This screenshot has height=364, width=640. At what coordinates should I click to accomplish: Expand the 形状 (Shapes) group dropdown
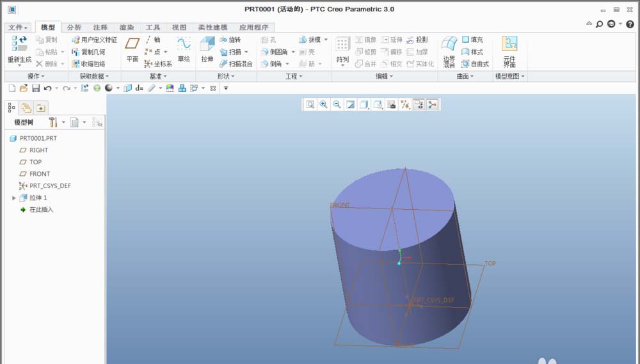pos(226,76)
